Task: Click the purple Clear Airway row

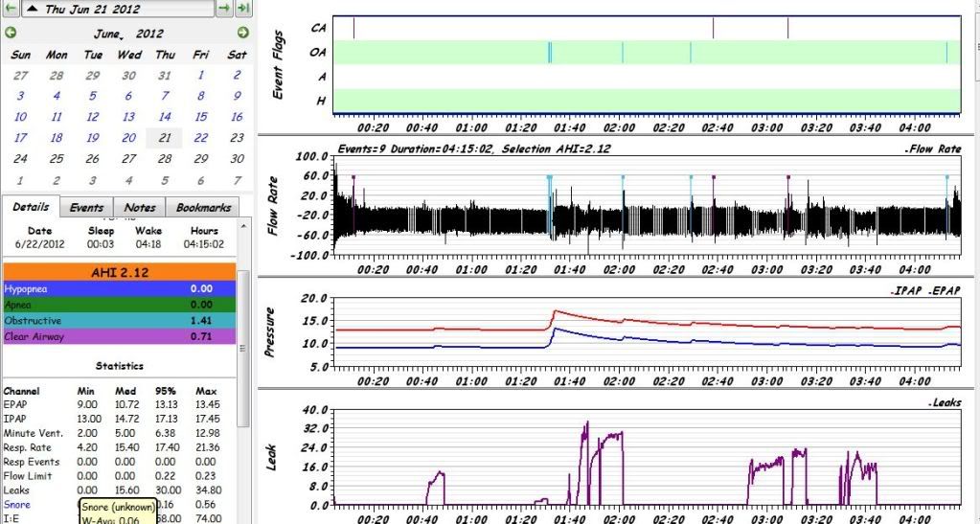Action: point(120,336)
